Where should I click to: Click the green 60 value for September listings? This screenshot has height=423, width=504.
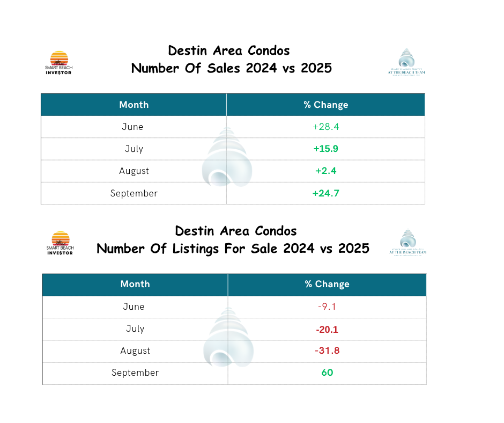tap(327, 373)
